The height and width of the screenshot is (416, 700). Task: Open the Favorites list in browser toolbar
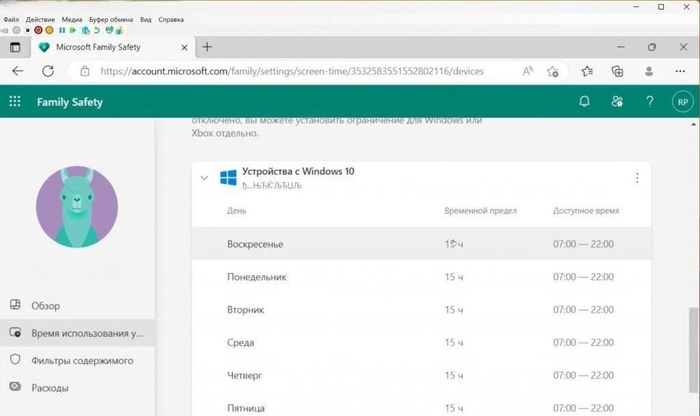pos(587,72)
